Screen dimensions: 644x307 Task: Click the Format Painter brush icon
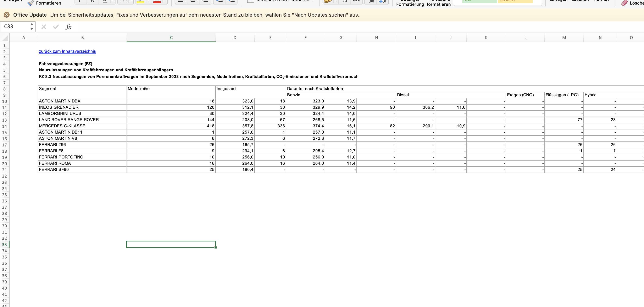(x=30, y=3)
